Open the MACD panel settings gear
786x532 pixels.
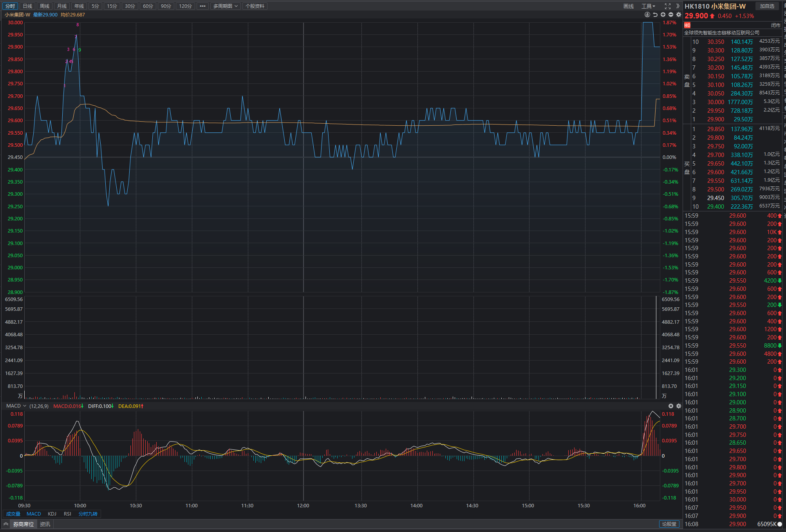(x=679, y=406)
